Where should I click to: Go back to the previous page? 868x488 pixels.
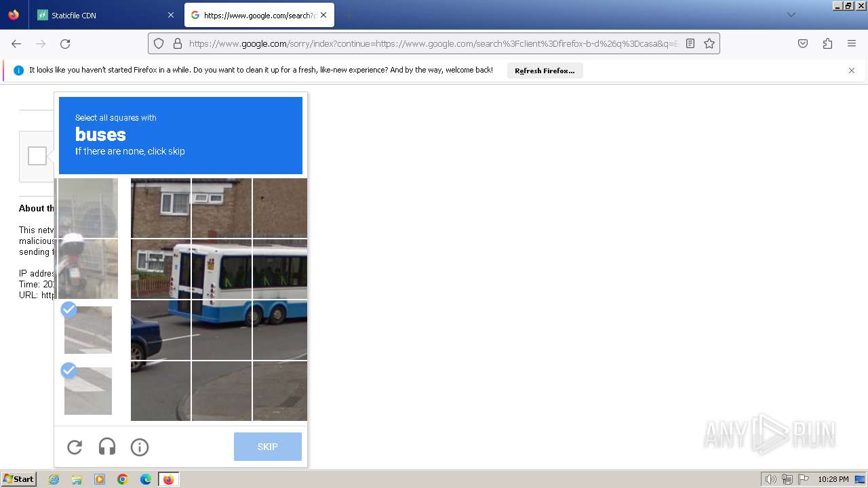16,43
